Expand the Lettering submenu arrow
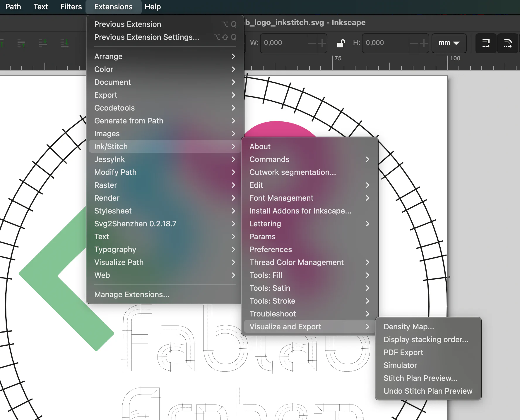 click(x=367, y=224)
